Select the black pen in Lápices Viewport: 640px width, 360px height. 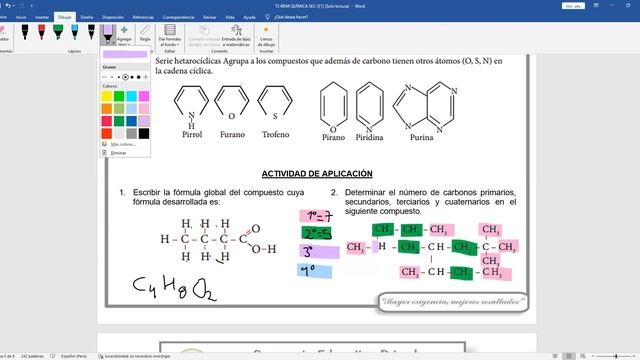coord(25,32)
